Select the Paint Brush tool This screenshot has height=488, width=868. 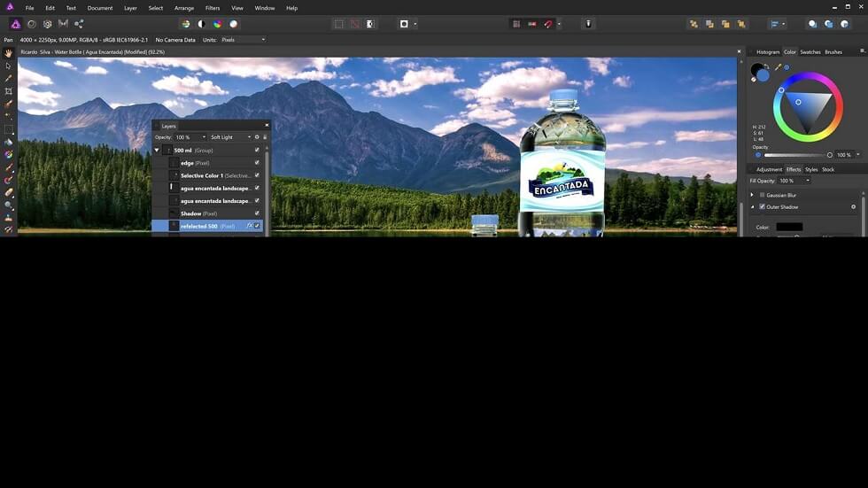point(8,167)
